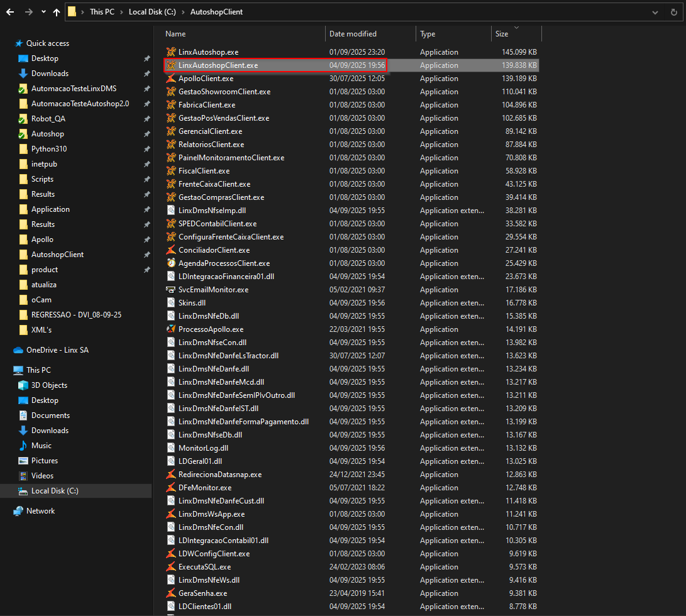
Task: Open AutomacaoTesteAutoshop2.0 folder in sidebar
Action: (80, 104)
